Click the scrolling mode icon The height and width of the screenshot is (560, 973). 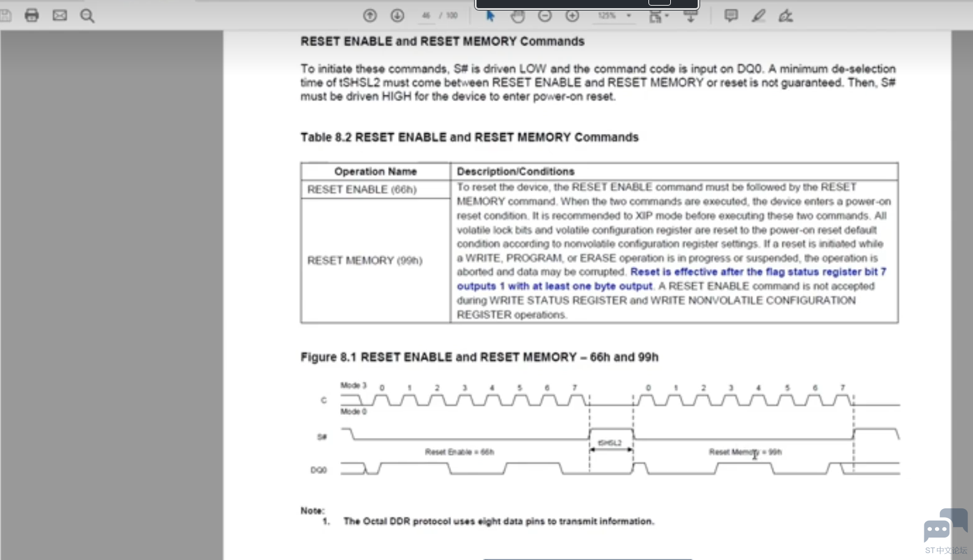[691, 16]
